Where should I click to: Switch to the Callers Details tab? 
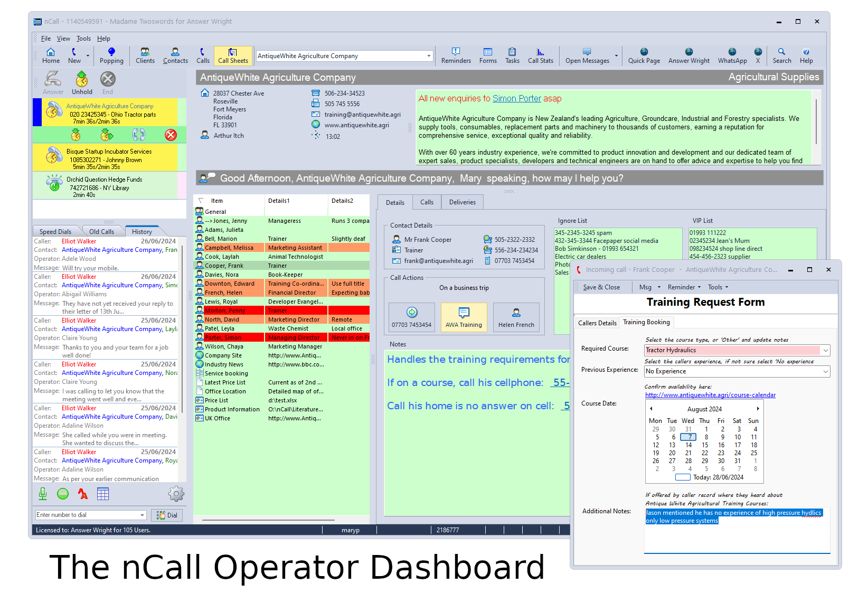coord(597,323)
